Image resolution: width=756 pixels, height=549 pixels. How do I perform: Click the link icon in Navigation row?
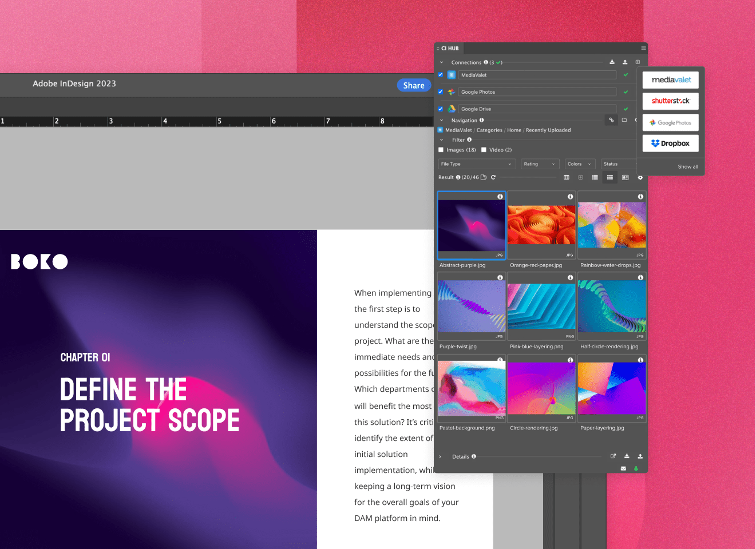tap(611, 120)
